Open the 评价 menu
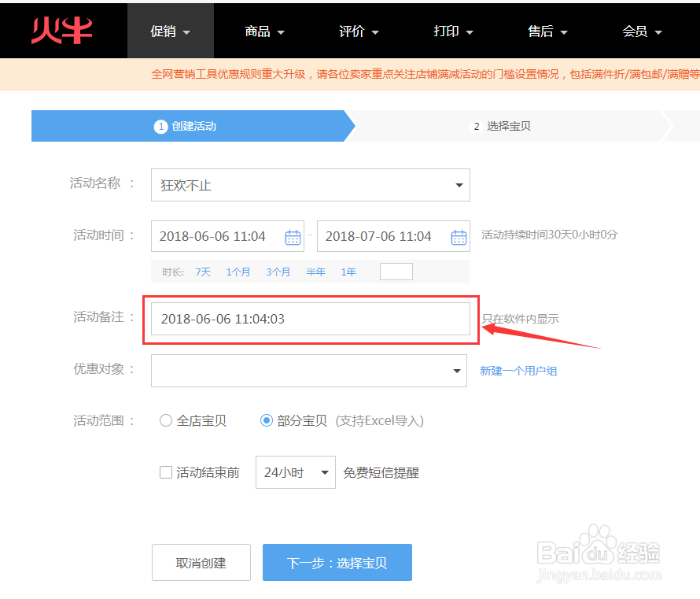Viewport: 700px width, 599px height. [x=359, y=31]
